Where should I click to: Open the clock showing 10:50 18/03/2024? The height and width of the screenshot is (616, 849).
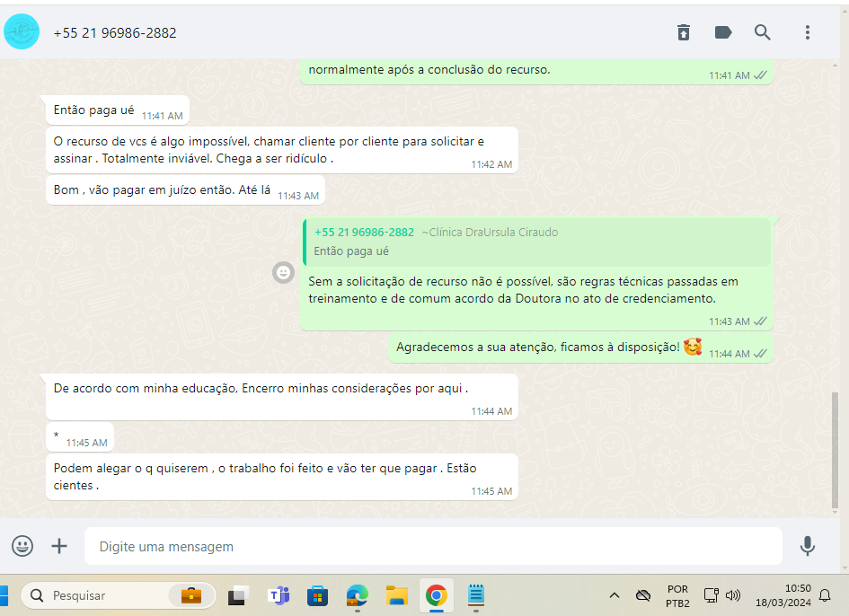coord(783,595)
